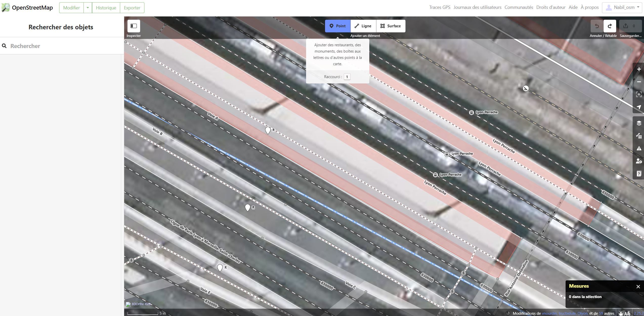Open the Modifier dropdown arrow
This screenshot has height=316, width=644.
coord(88,8)
